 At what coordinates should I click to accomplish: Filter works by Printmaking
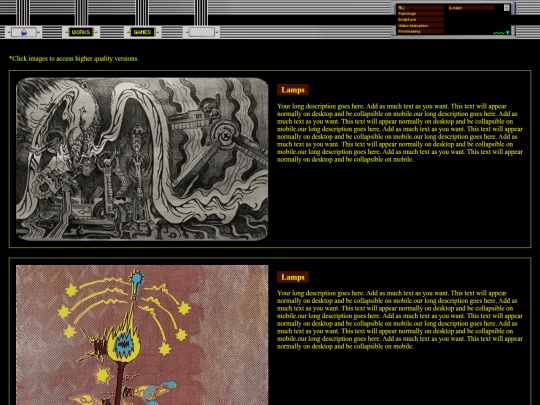click(x=420, y=31)
